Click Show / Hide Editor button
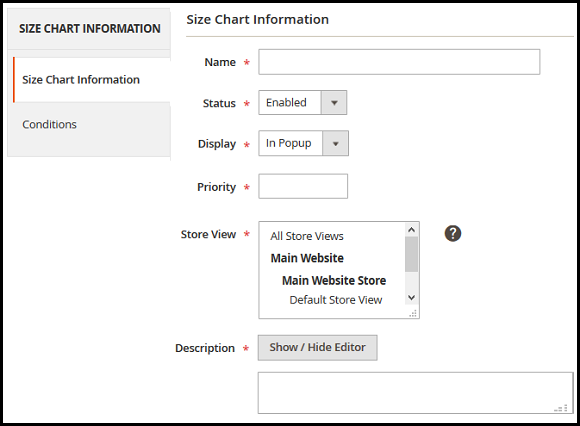The image size is (580, 426). (x=318, y=348)
